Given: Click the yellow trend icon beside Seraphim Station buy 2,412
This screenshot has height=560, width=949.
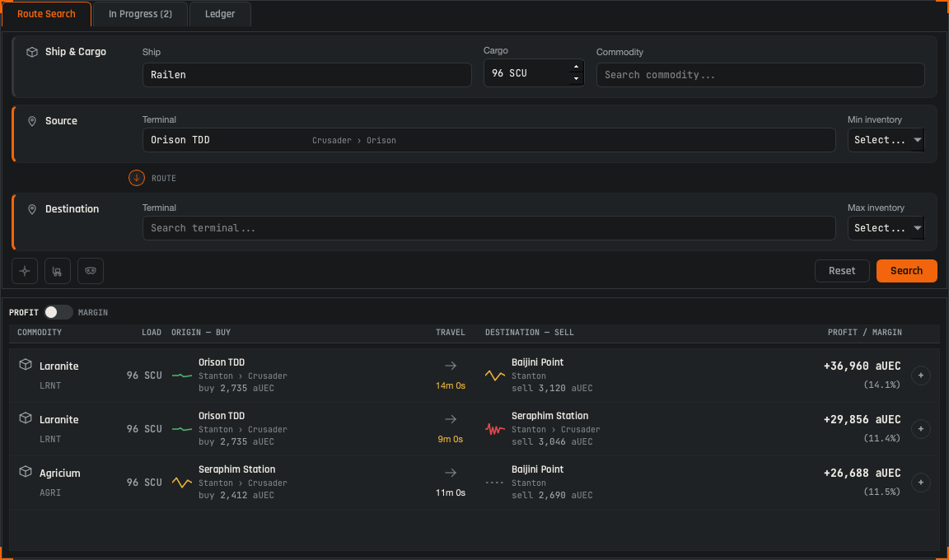Looking at the screenshot, I should click(x=181, y=483).
